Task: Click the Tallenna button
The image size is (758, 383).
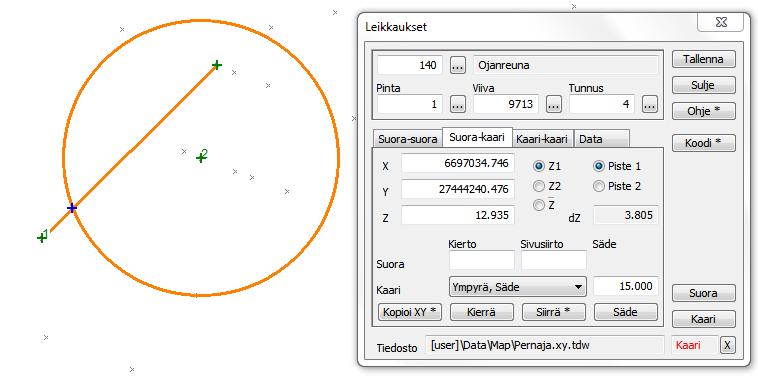Action: pos(703,59)
